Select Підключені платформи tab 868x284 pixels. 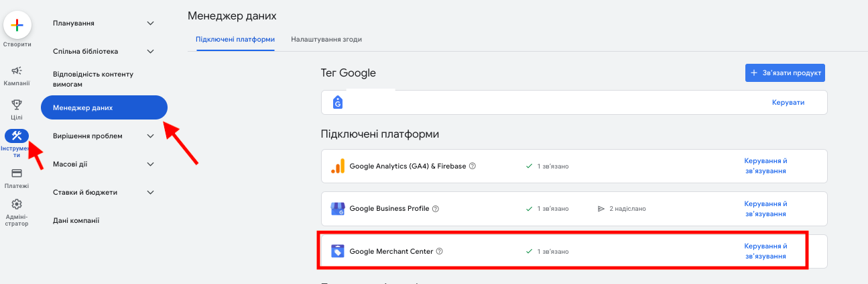click(235, 40)
